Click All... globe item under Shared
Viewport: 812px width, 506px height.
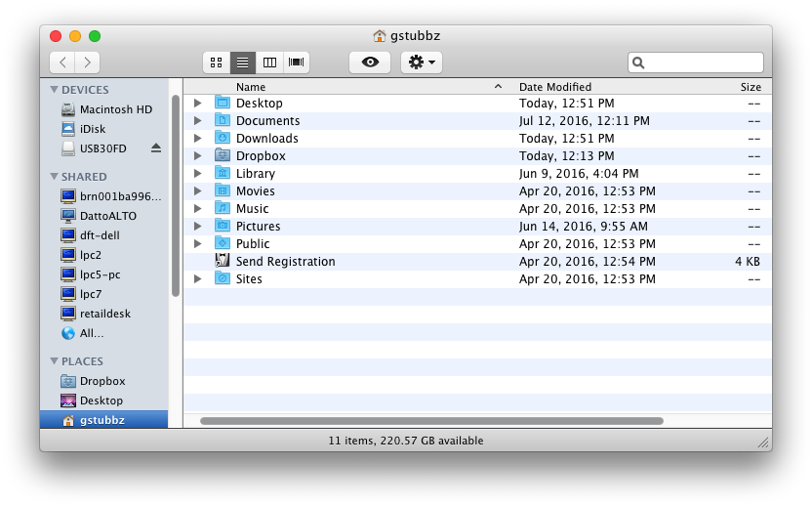[x=83, y=333]
